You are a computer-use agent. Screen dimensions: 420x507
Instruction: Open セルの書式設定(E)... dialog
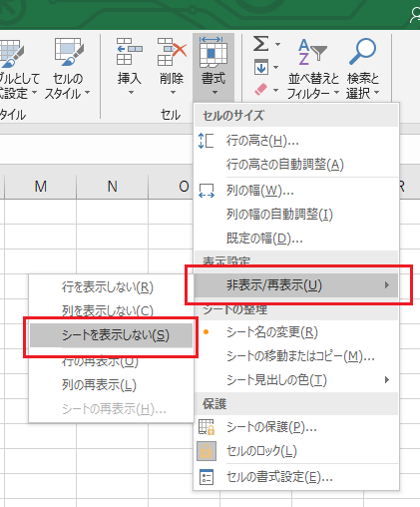296,477
